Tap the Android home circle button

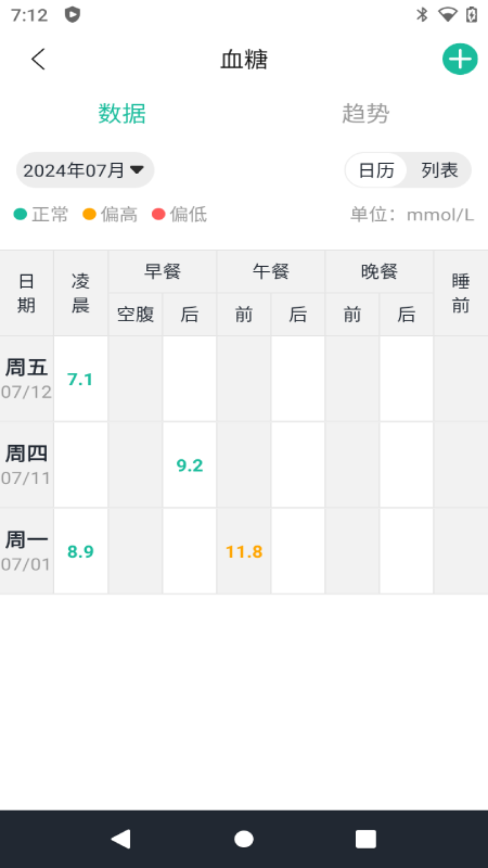click(x=244, y=839)
